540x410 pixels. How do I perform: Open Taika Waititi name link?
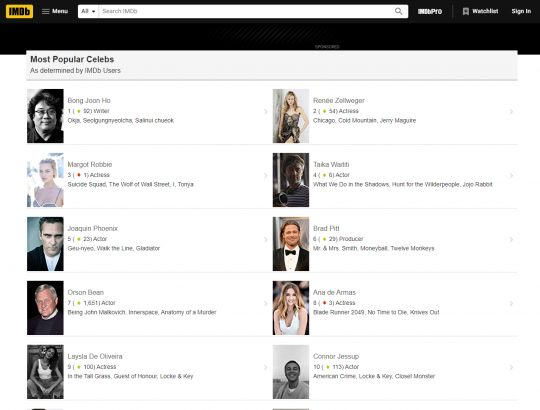coord(331,165)
